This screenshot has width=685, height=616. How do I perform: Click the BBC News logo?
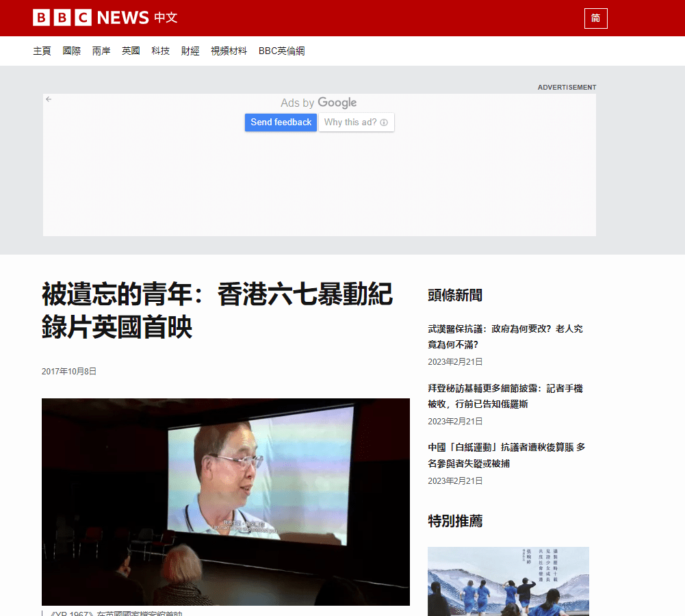point(90,18)
